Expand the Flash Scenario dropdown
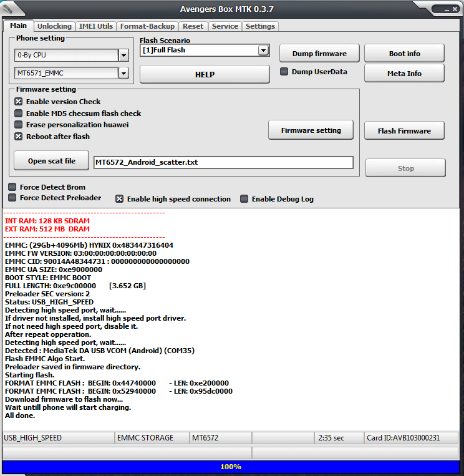 click(263, 51)
